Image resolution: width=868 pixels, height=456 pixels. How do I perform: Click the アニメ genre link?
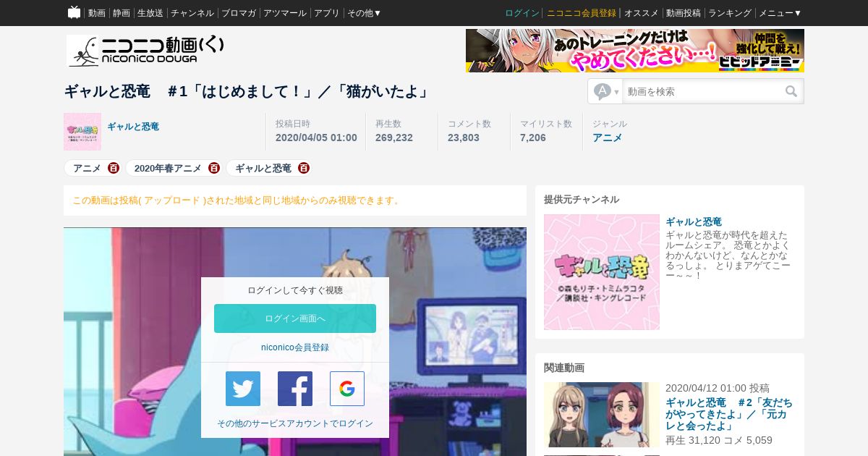point(608,138)
